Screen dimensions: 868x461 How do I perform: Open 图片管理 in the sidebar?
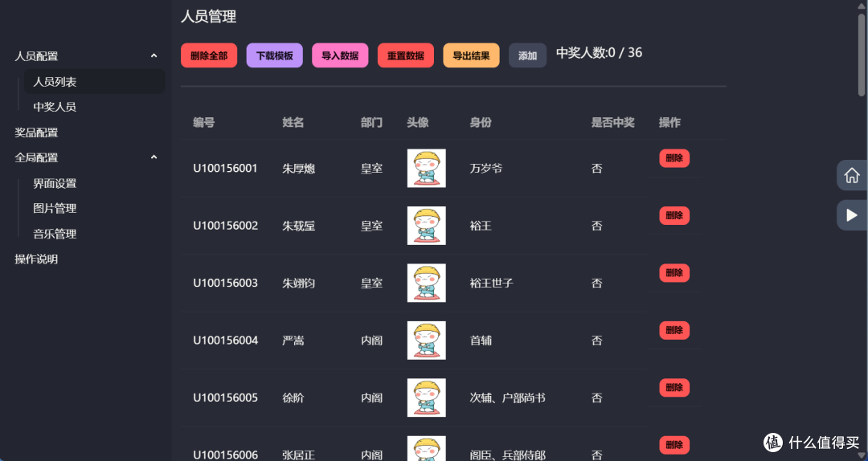55,209
